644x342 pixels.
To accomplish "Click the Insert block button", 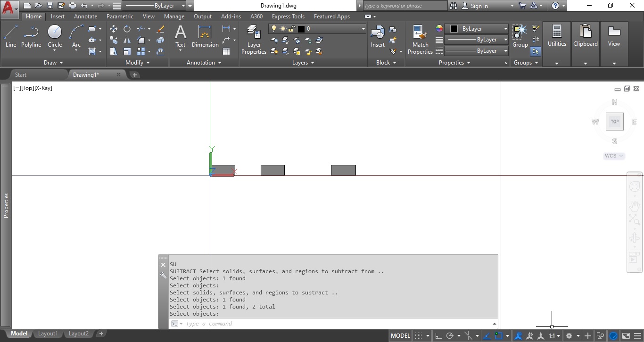I will [x=378, y=37].
